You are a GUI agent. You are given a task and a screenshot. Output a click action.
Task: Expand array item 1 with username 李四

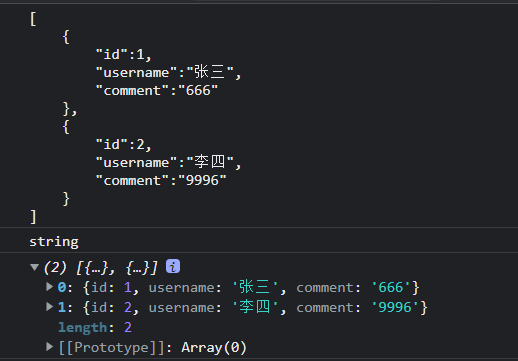coord(49,307)
